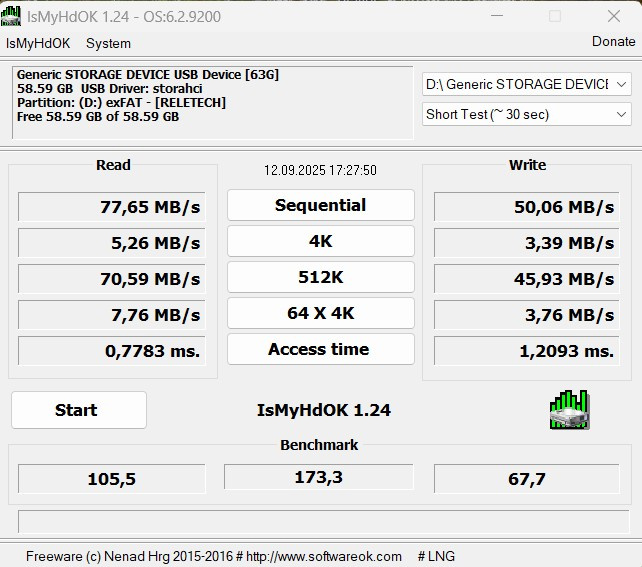Click the 512K test button

click(320, 277)
